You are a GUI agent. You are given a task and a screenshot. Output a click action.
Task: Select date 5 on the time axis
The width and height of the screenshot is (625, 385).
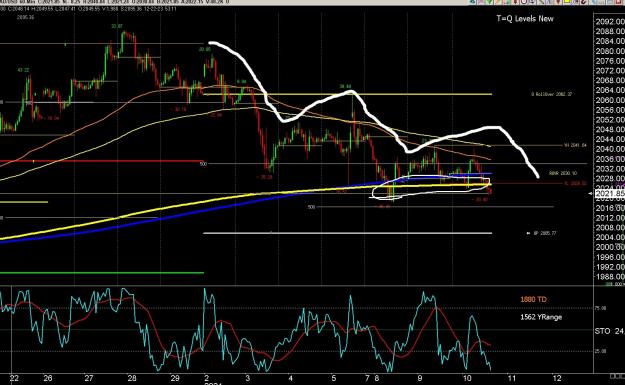[334, 378]
